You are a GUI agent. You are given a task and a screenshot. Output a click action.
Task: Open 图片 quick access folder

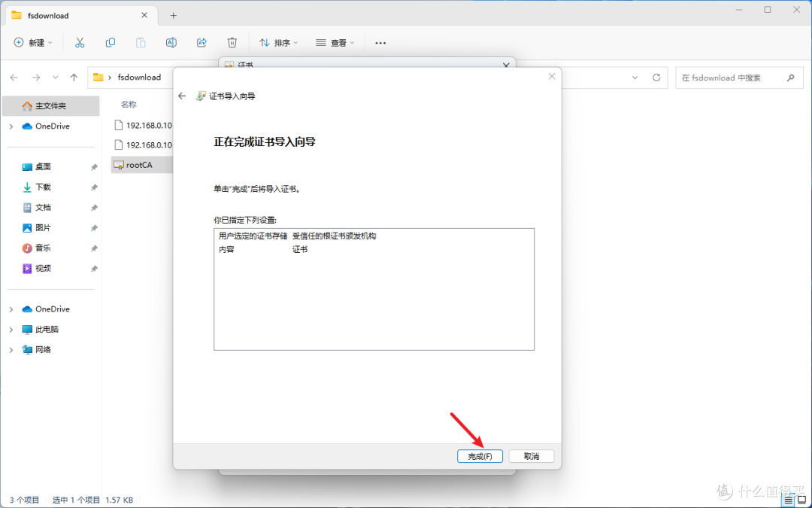coord(43,227)
